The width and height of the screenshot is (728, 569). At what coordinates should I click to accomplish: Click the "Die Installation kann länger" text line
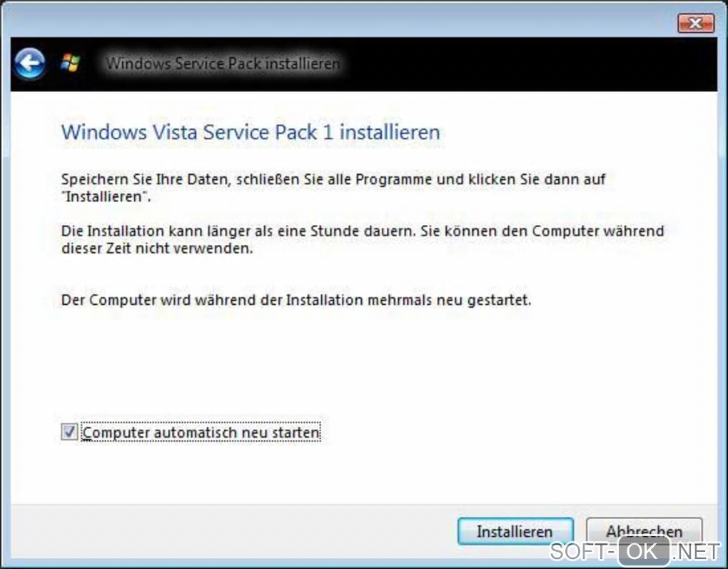pyautogui.click(x=363, y=232)
